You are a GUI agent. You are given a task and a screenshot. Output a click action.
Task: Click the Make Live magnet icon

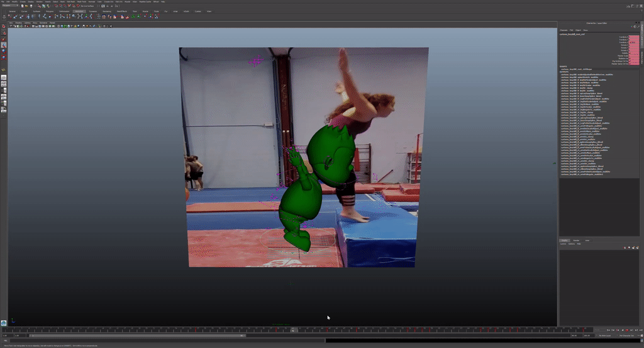pos(78,6)
